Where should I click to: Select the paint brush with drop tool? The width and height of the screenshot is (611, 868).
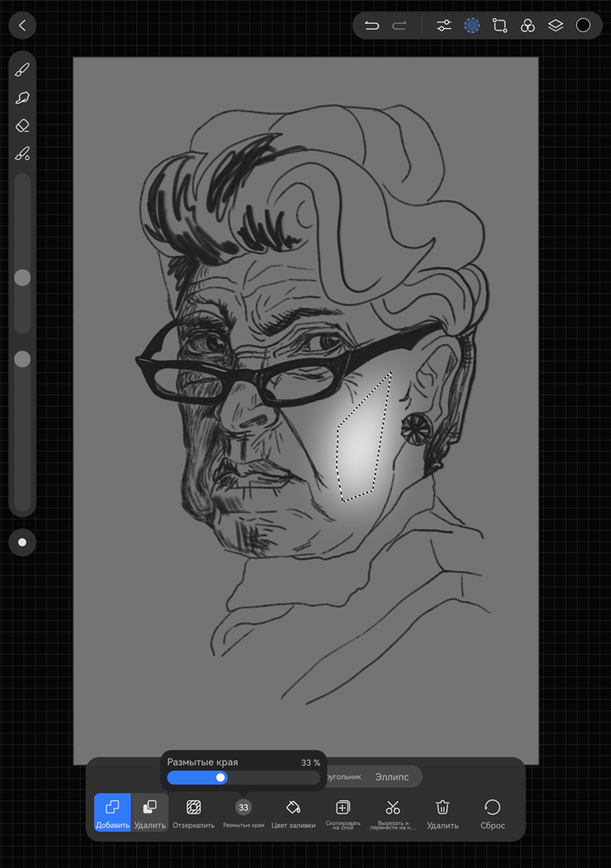click(22, 153)
